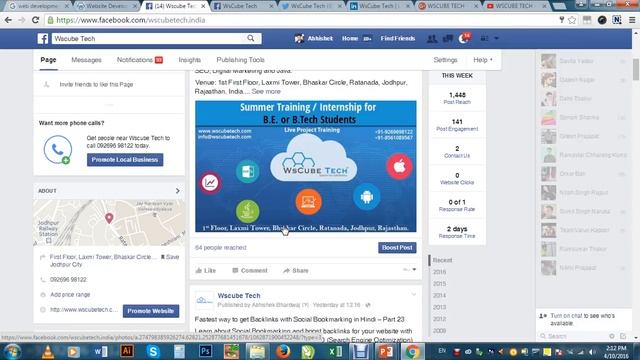The width and height of the screenshot is (640, 360).
Task: Click Comment on the internship post
Action: 250,271
